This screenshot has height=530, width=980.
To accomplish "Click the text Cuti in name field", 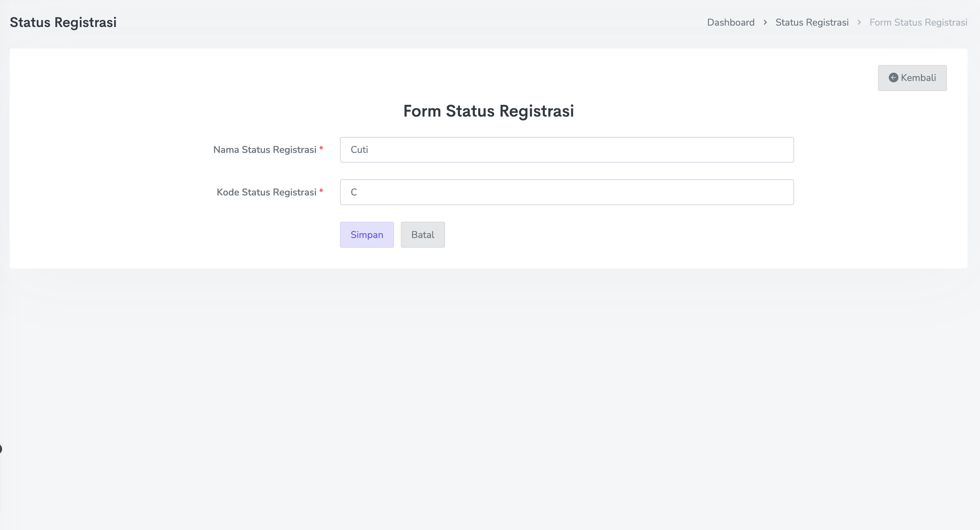I will 359,150.
